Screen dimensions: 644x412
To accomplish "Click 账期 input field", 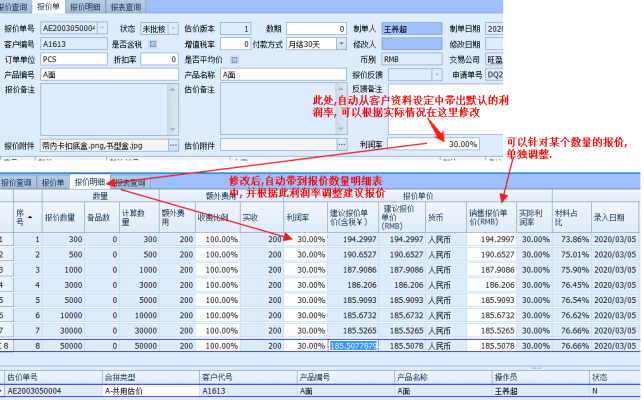I will pyautogui.click(x=316, y=28).
